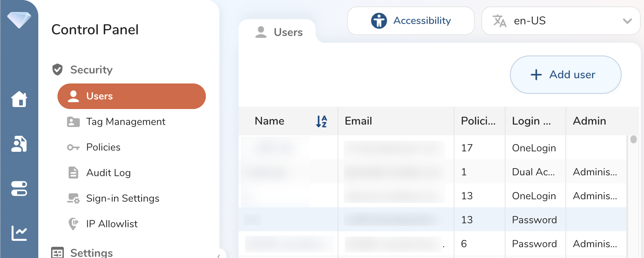Click the Security shield icon

[x=57, y=69]
